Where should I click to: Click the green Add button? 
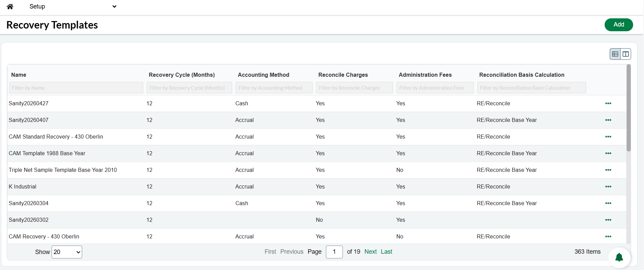[619, 24]
